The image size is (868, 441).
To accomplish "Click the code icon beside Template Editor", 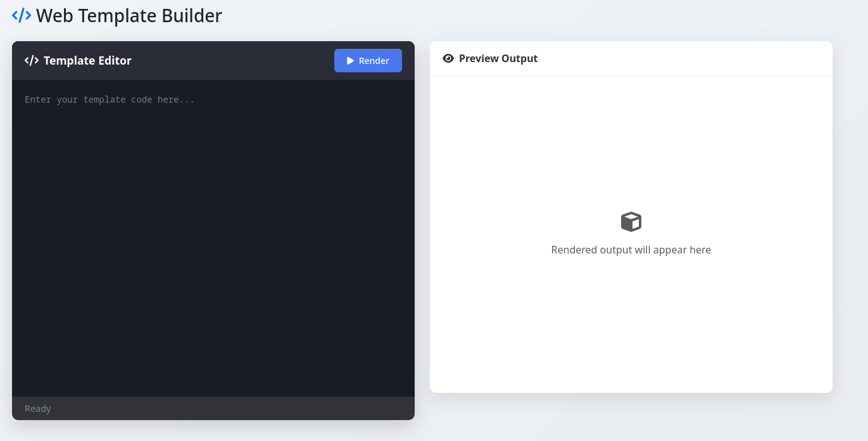I will tap(32, 61).
